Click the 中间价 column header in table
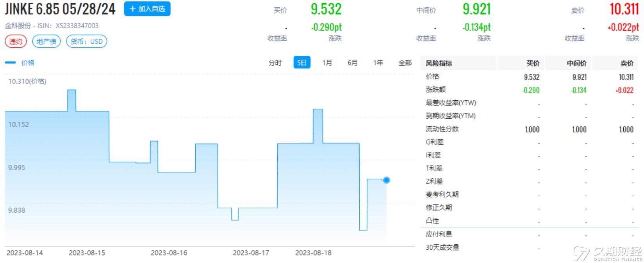The image size is (644, 263). pyautogui.click(x=576, y=63)
